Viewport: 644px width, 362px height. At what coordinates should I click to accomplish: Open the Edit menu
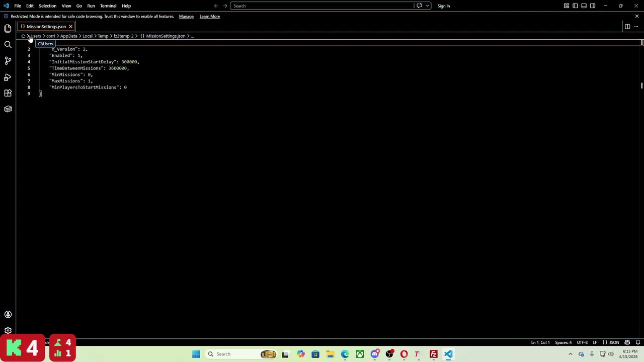pyautogui.click(x=30, y=6)
